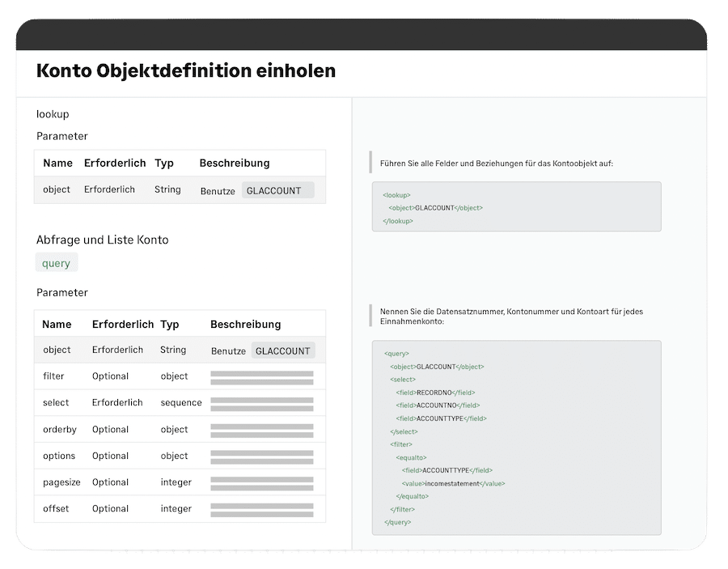
Task: Click the </lookup> closing tag
Action: pos(398,221)
